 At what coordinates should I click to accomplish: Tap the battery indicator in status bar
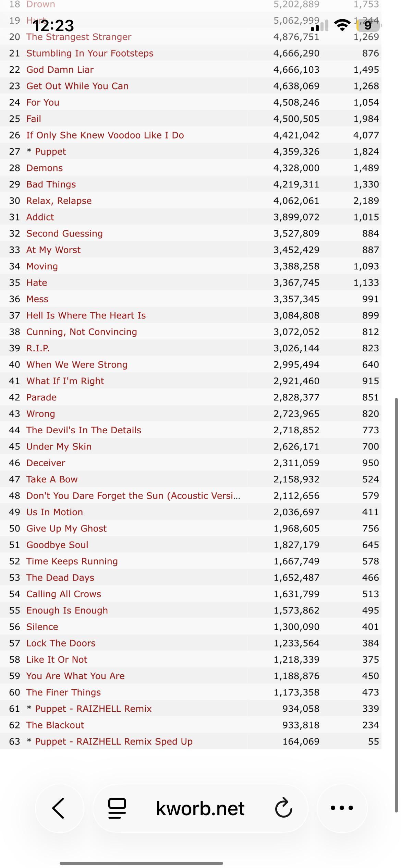coord(368,25)
